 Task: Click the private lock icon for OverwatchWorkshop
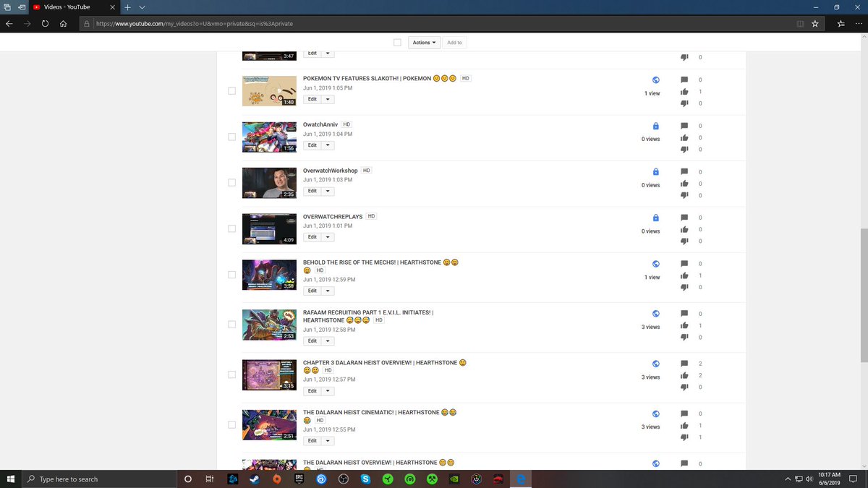tap(655, 172)
